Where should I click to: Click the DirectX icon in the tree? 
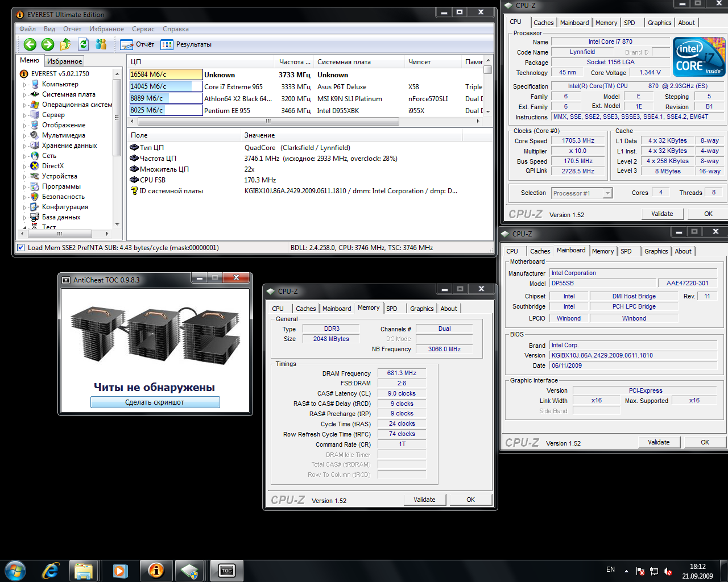(35, 166)
